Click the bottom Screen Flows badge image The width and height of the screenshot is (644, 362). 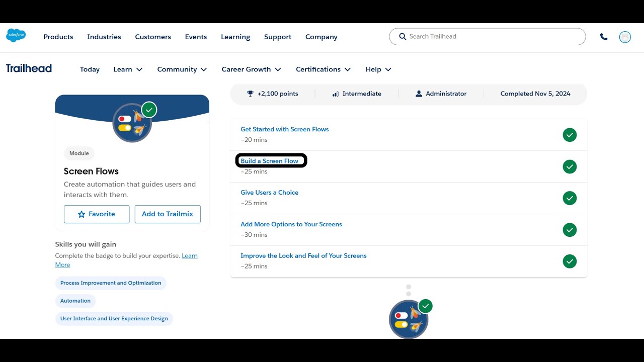409,319
